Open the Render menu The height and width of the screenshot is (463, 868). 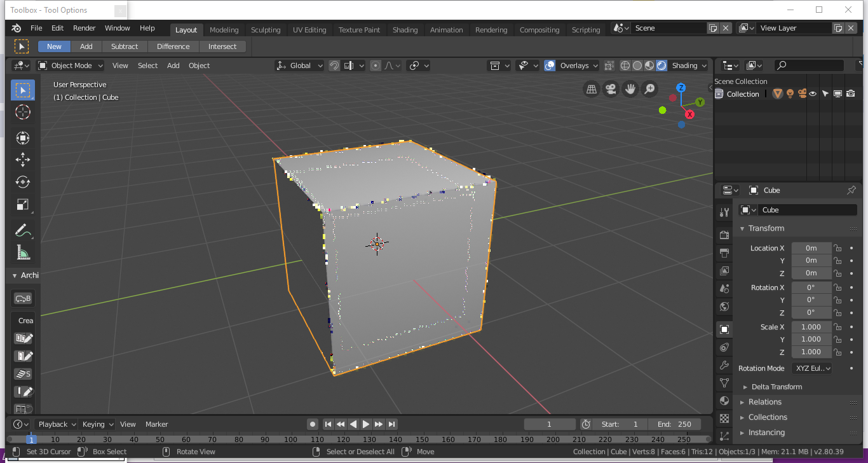[x=84, y=28]
